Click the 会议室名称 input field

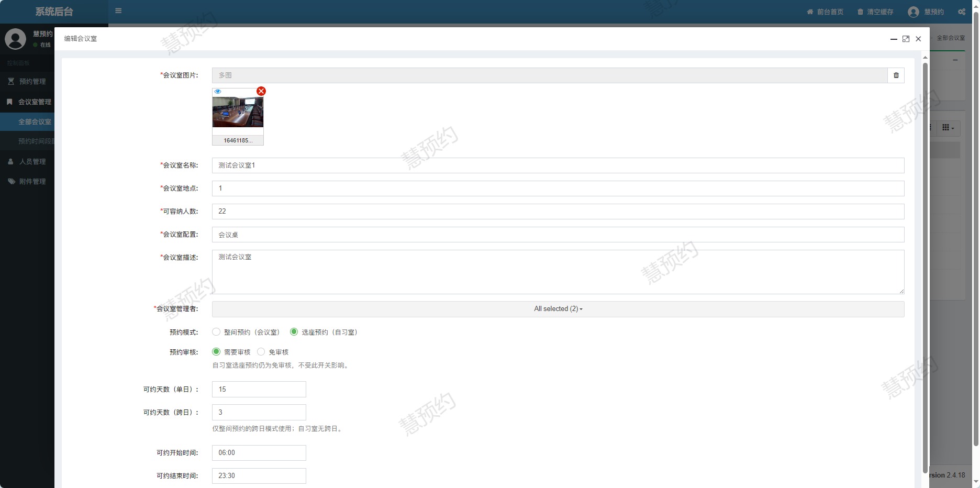click(558, 165)
